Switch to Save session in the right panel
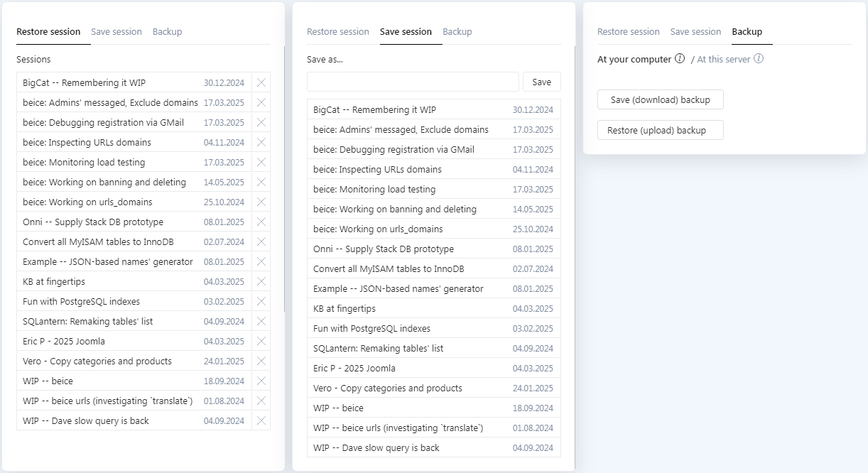 (695, 31)
